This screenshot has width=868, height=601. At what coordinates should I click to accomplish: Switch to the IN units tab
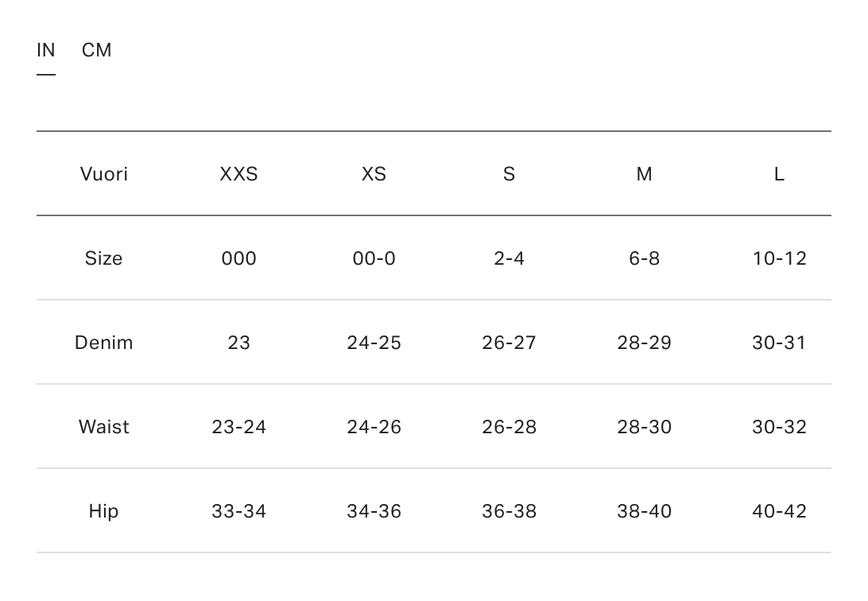pos(46,51)
